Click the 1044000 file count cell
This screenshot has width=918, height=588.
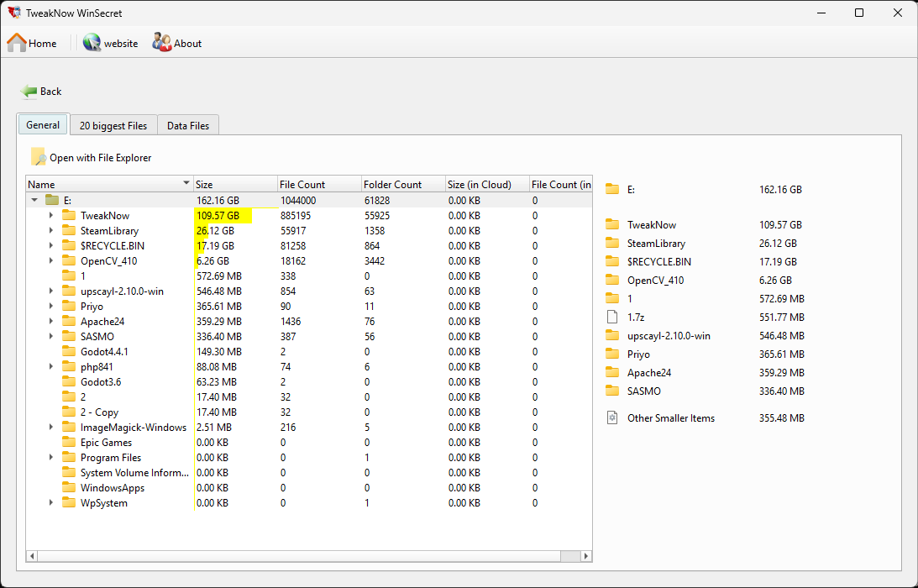tap(299, 200)
